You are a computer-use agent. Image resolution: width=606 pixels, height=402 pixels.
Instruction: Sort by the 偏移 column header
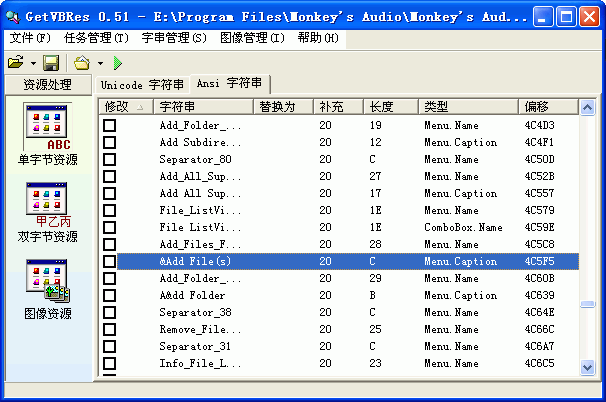tap(548, 106)
